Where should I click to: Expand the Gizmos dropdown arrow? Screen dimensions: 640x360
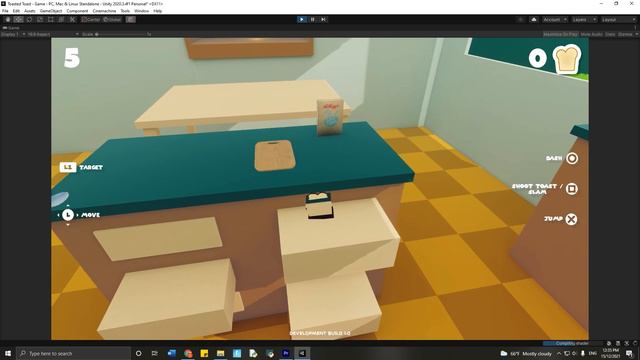tap(636, 34)
